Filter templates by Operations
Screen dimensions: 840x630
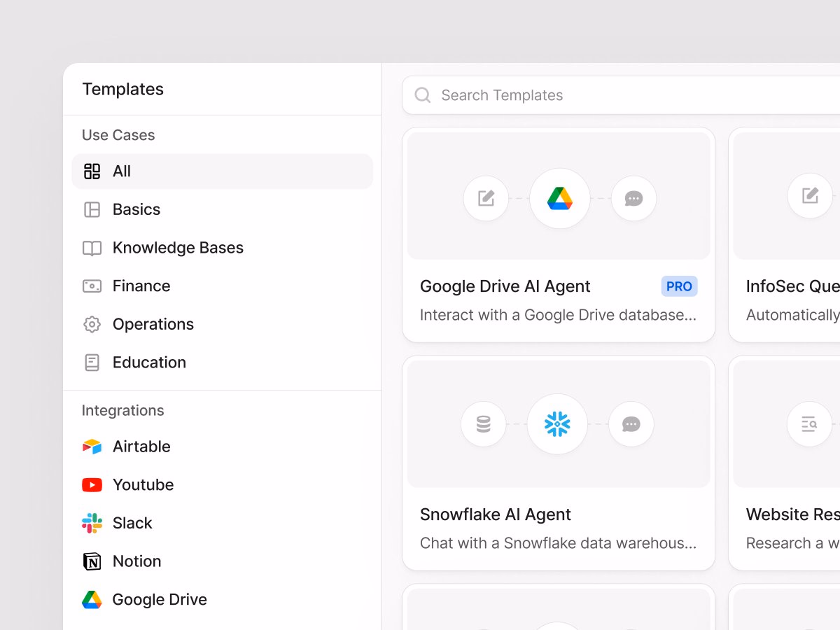click(223, 324)
